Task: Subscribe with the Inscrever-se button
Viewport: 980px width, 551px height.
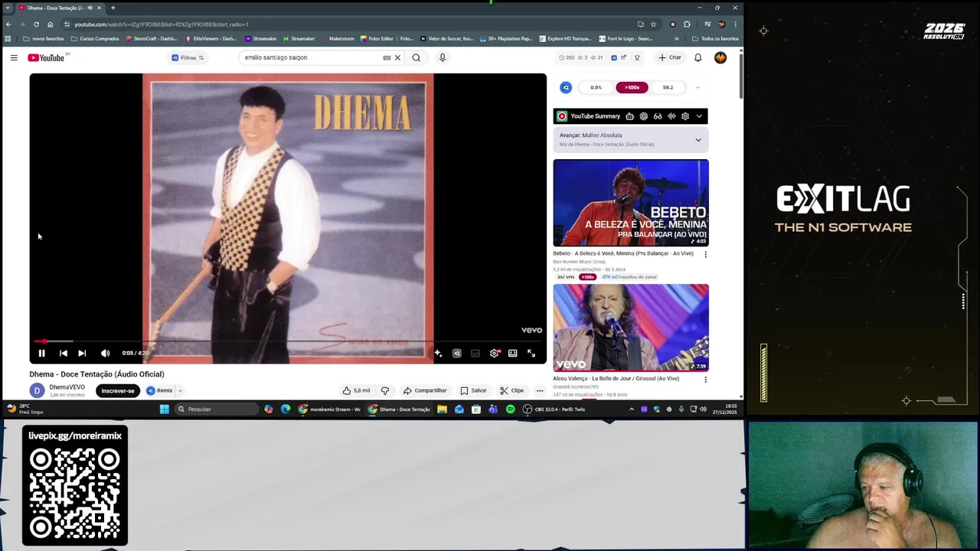Action: click(118, 390)
